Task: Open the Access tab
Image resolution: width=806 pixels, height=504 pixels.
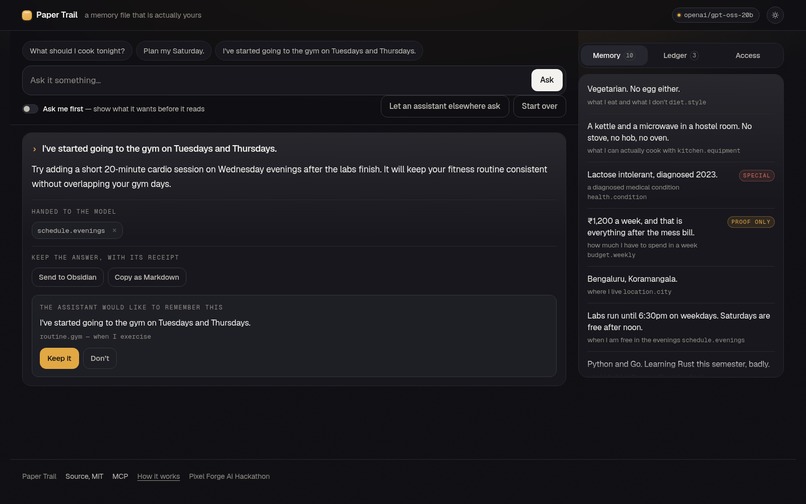Action: coord(747,56)
